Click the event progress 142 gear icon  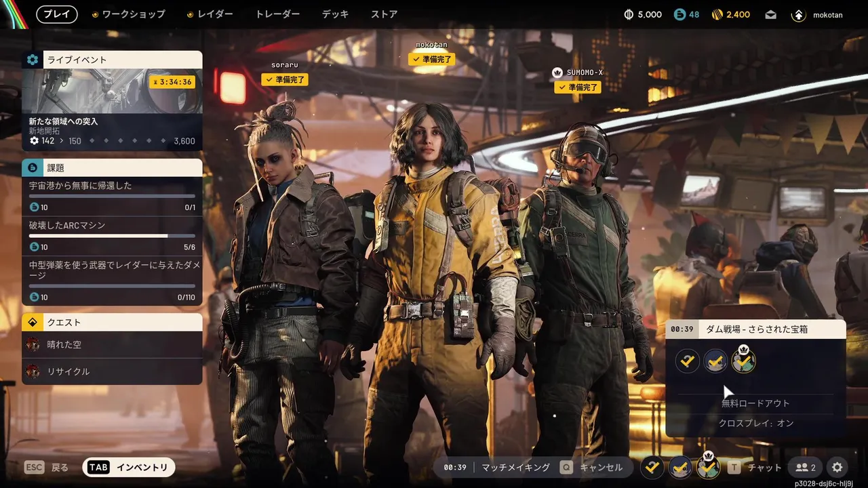coord(34,141)
